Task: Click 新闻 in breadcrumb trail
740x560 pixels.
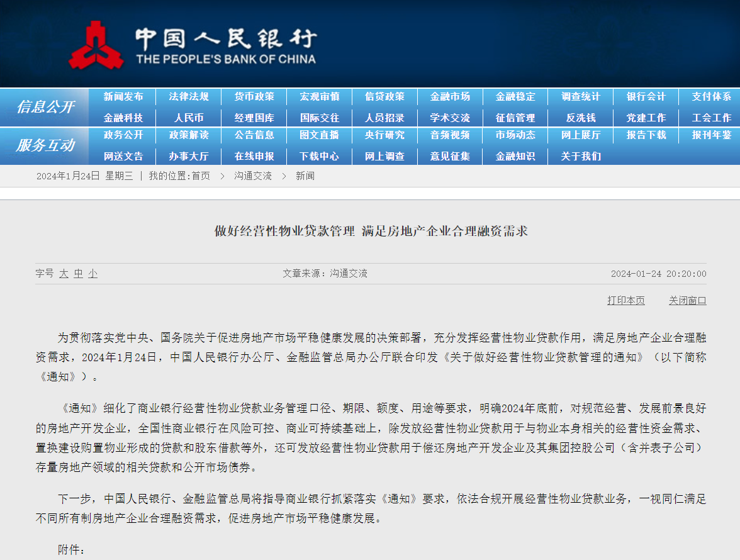Action: coord(305,176)
